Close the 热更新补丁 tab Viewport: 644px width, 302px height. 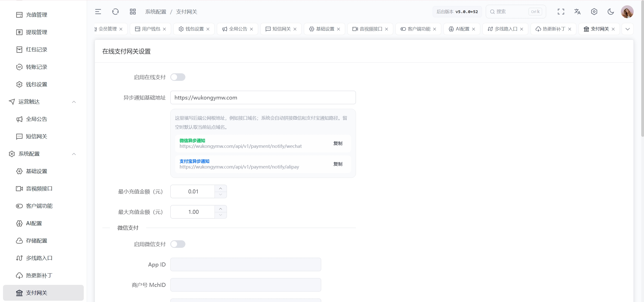pos(570,29)
